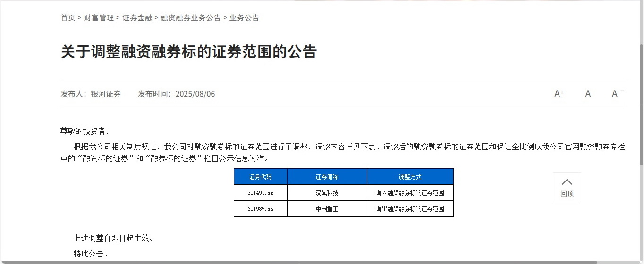
Task: Select cell 汉桑科技
Action: (327, 193)
